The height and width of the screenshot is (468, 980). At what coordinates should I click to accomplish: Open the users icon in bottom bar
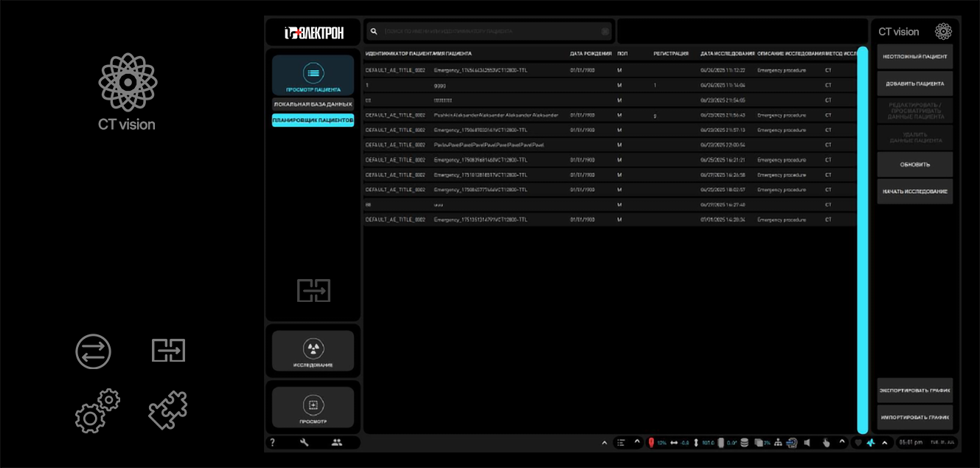(337, 443)
